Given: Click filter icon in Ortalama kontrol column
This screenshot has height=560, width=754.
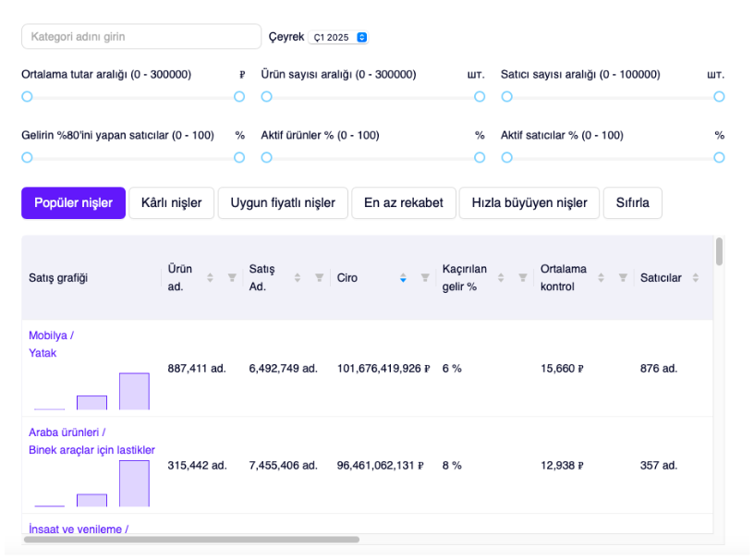Looking at the screenshot, I should (x=623, y=277).
